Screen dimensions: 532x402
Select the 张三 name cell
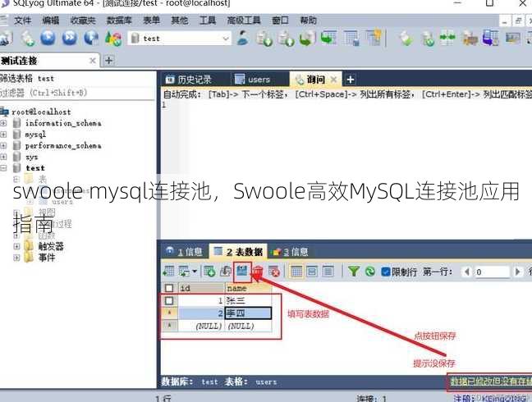click(248, 300)
